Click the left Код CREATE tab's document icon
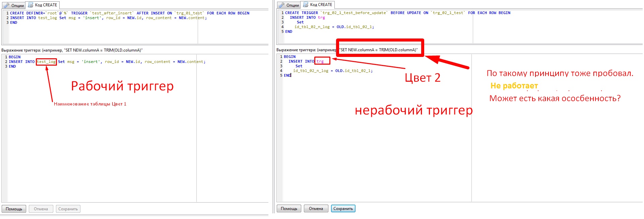This screenshot has height=219, width=644. pyautogui.click(x=30, y=5)
